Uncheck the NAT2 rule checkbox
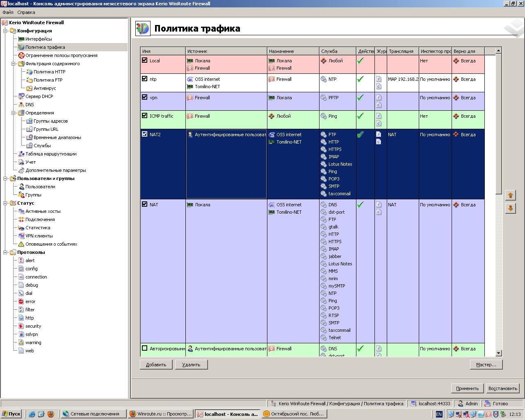 coord(144,134)
